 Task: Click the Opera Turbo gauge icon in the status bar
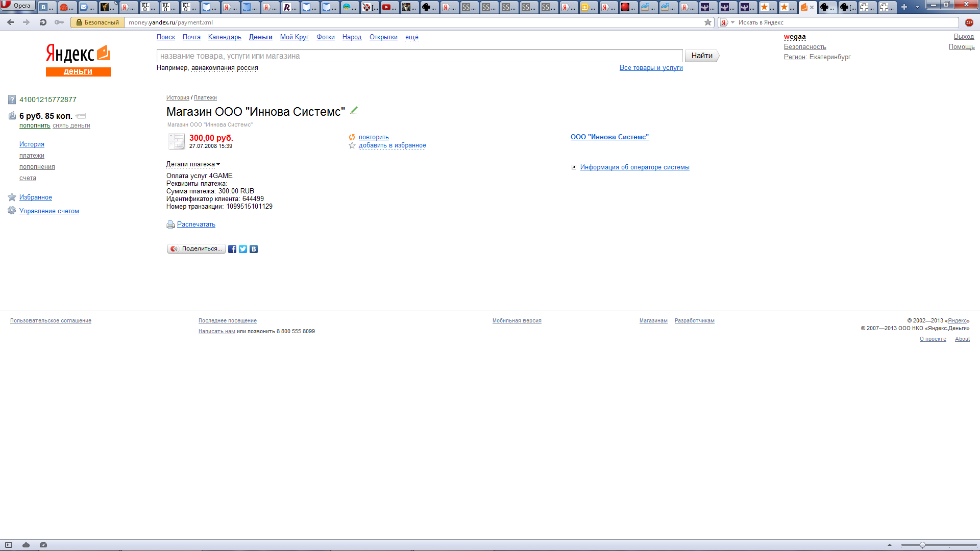tap(43, 545)
